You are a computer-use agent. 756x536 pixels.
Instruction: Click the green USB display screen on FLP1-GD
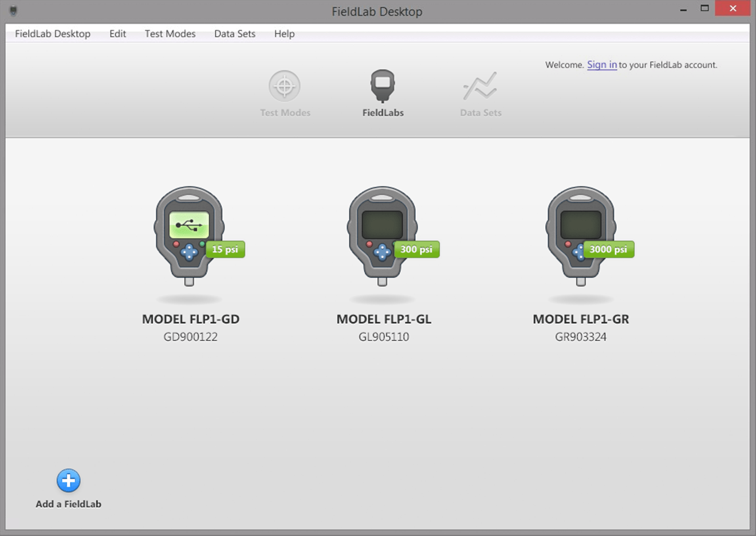pos(190,225)
